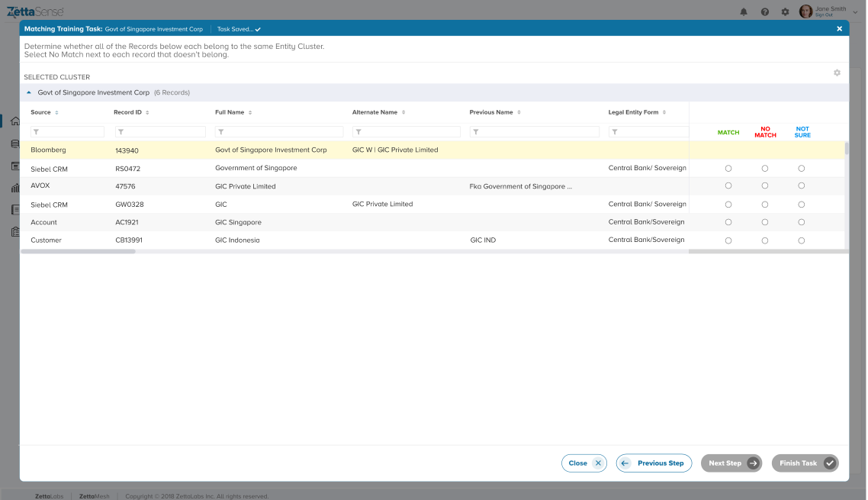Sort by the Source column arrows
This screenshot has width=868, height=500.
(x=56, y=113)
